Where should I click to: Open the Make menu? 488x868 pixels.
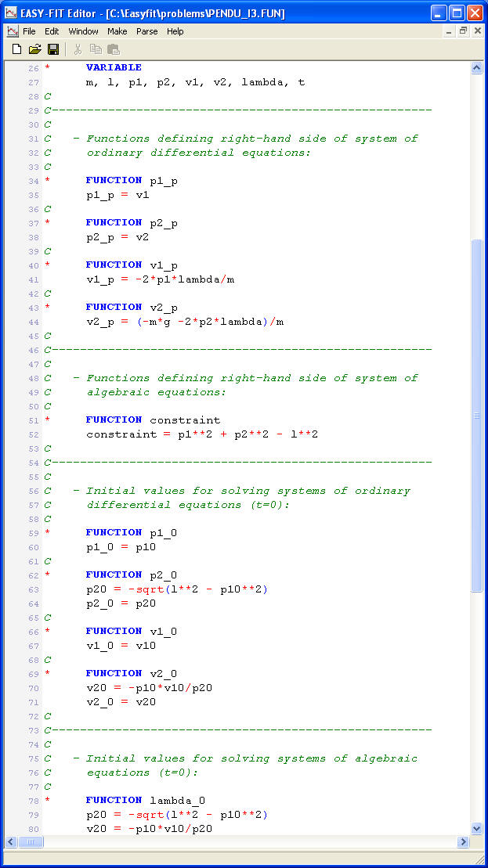click(117, 31)
